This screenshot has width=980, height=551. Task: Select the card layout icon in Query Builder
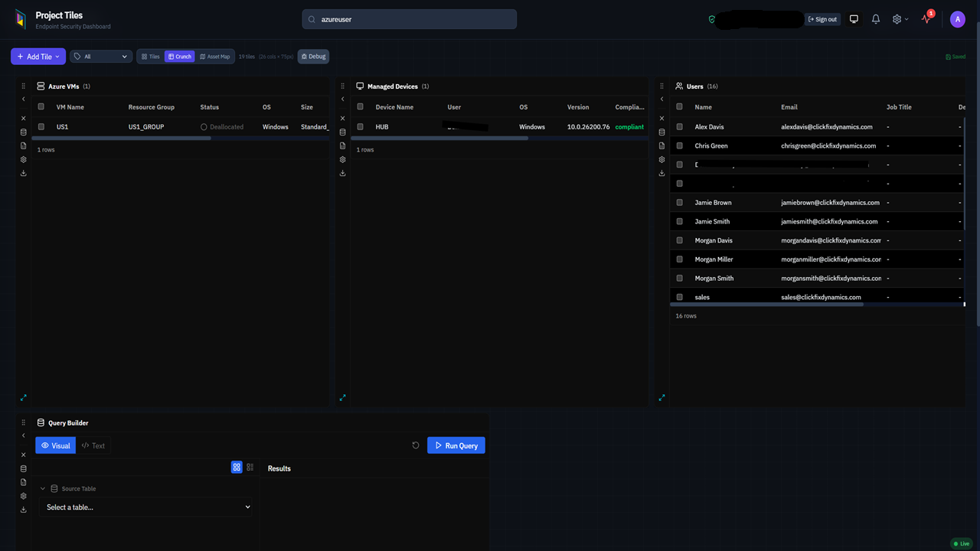pyautogui.click(x=237, y=467)
